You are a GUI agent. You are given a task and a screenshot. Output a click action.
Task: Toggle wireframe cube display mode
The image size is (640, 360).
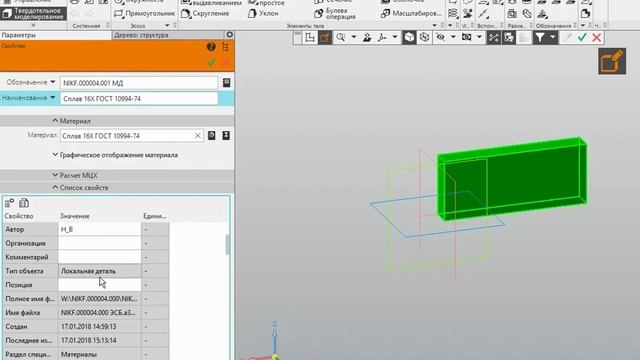(424, 38)
